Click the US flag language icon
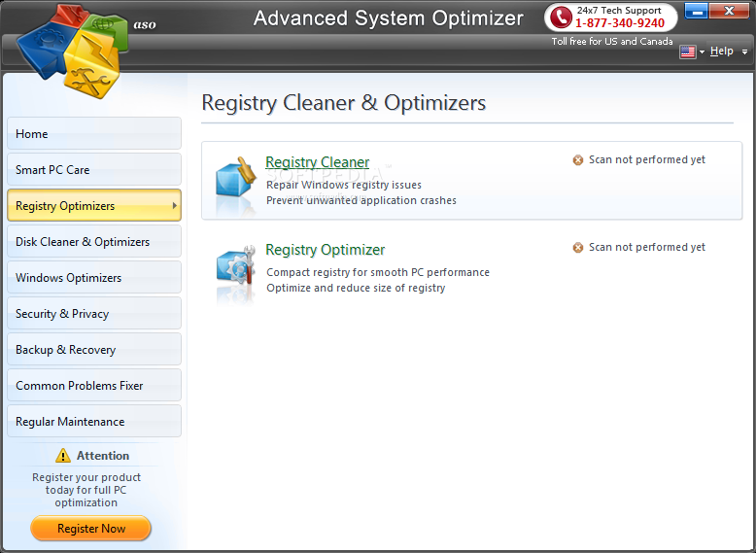The height and width of the screenshot is (553, 756). (688, 52)
